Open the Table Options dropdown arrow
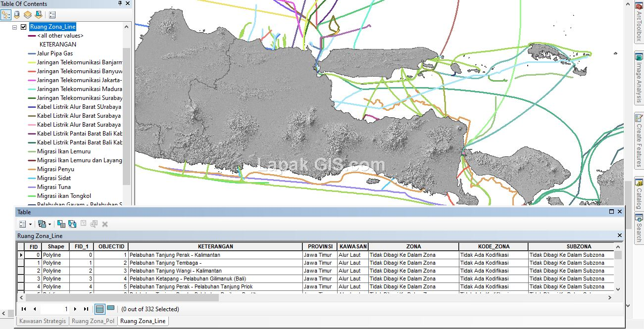This screenshot has height=329, width=644. [30, 224]
